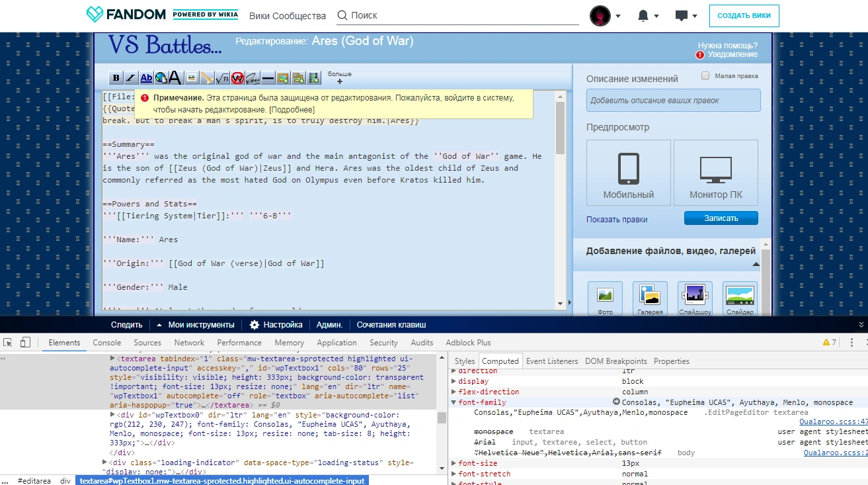Screen dimensions: 868x485
Task: Check the Малая правка checkbox
Action: tap(705, 75)
